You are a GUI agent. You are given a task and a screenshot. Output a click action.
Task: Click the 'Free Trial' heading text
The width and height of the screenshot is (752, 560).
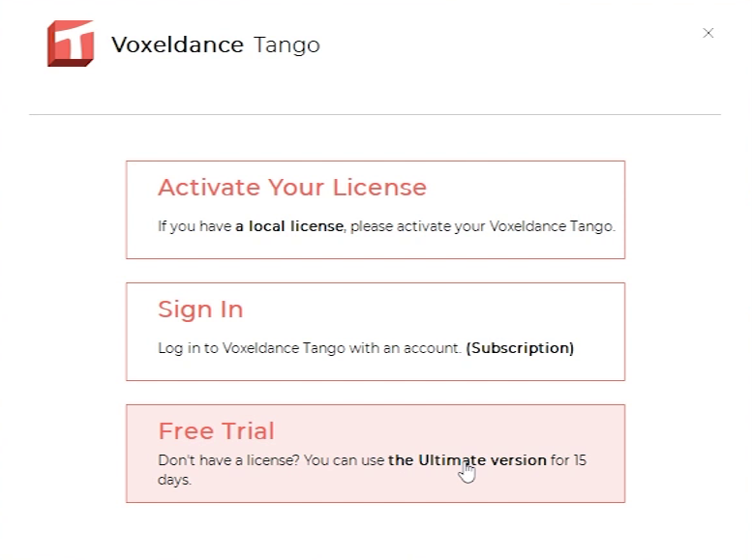point(216,430)
